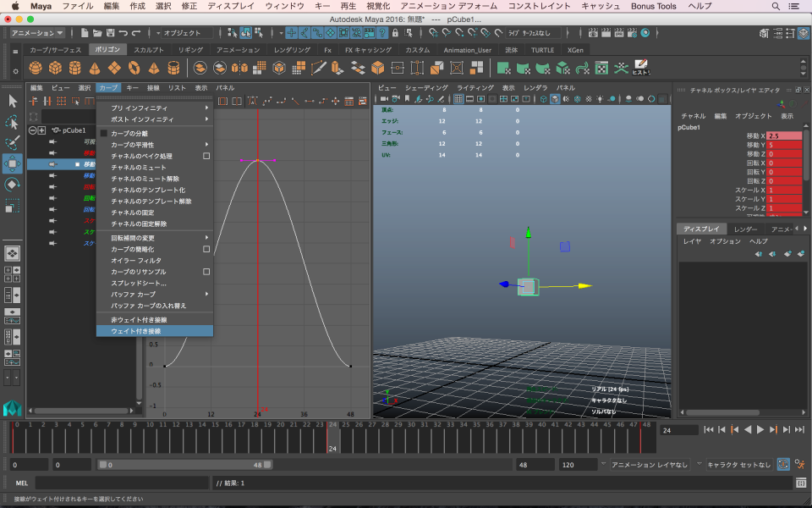Click the multi-cut knife shelf icon
812x508 pixels.
pyautogui.click(x=319, y=68)
